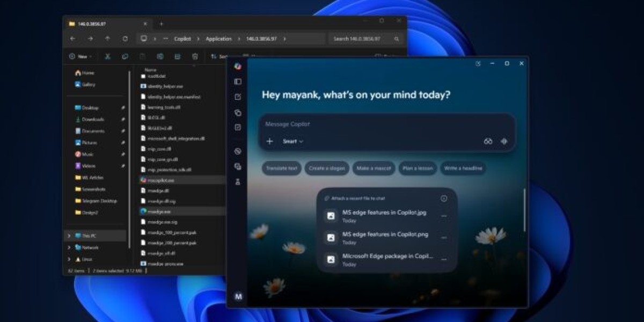Click the Translate text suggestion
644x322 pixels.
click(x=282, y=169)
